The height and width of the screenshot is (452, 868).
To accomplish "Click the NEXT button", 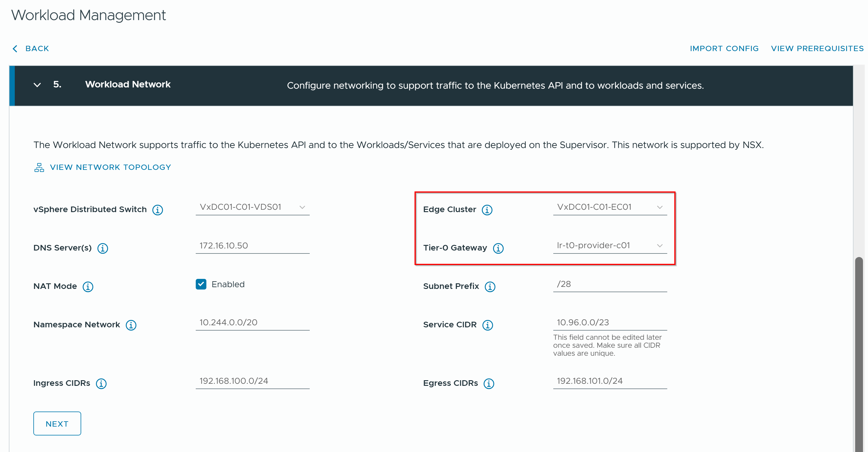I will [x=57, y=423].
